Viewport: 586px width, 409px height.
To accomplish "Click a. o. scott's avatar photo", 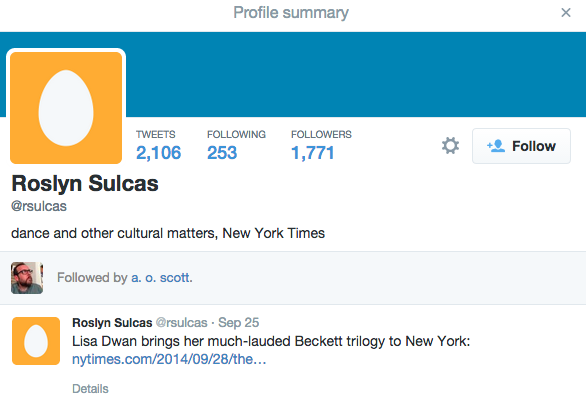I will [x=27, y=278].
